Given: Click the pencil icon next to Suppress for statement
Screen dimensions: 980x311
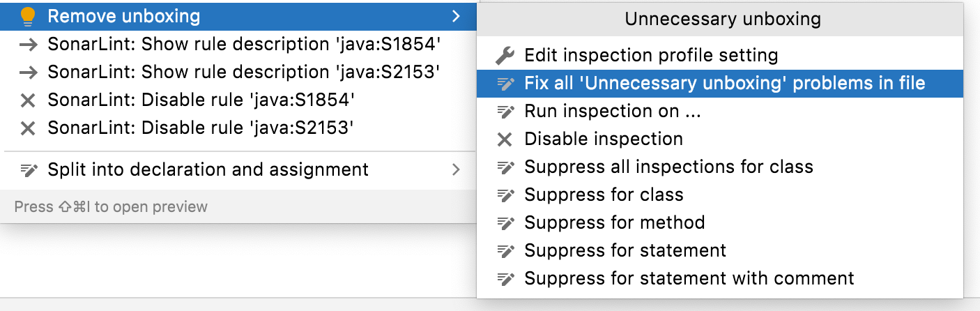Looking at the screenshot, I should pos(505,251).
